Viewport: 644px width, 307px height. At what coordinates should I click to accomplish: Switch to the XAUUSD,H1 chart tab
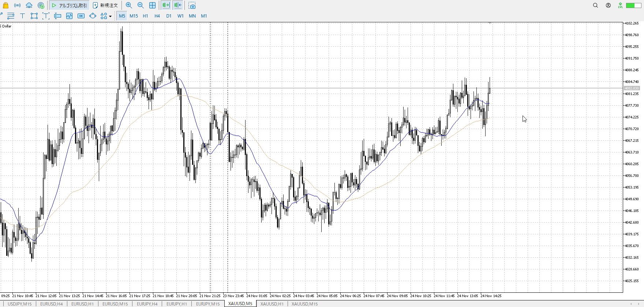pos(272,304)
